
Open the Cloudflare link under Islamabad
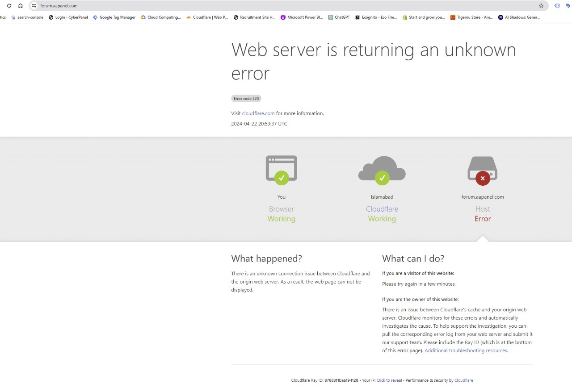(x=382, y=209)
